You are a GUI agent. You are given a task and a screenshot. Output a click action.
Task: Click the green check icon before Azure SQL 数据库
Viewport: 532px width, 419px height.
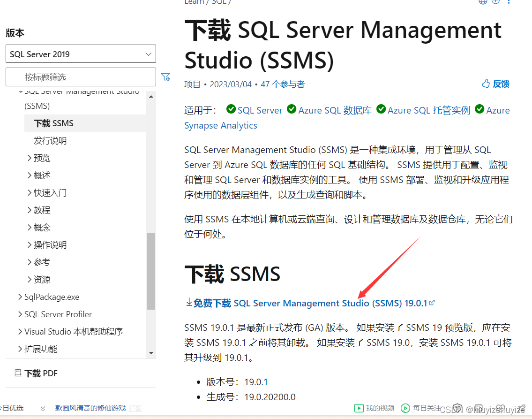pyautogui.click(x=292, y=109)
